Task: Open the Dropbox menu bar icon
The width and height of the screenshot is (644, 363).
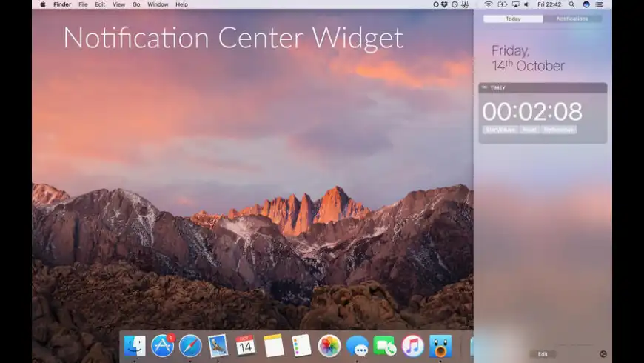Action: [x=445, y=4]
